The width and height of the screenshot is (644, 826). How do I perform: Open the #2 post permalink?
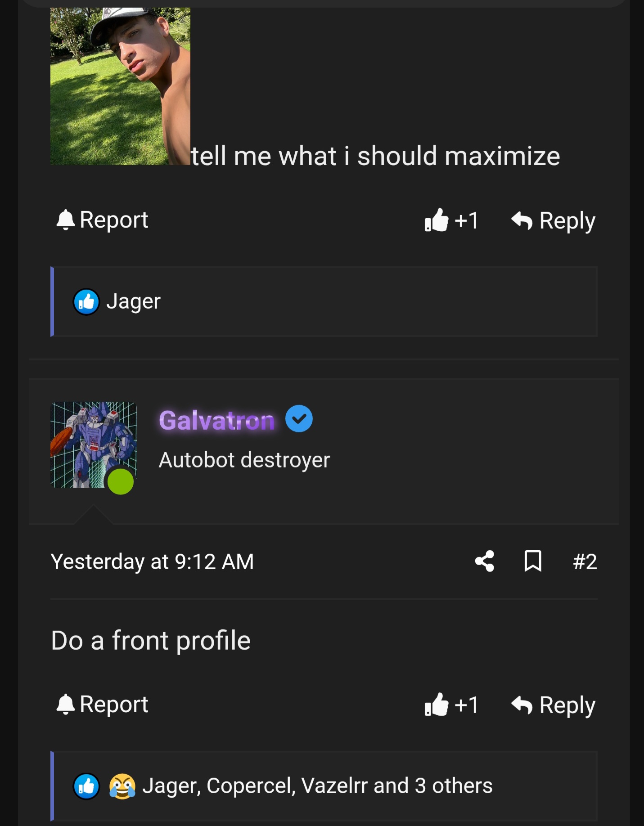pyautogui.click(x=585, y=561)
